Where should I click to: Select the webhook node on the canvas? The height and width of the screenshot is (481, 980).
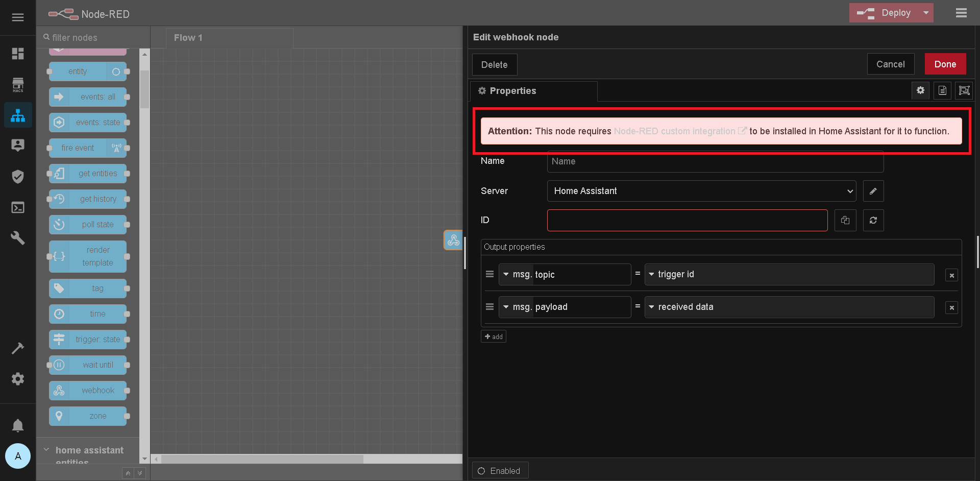(453, 240)
